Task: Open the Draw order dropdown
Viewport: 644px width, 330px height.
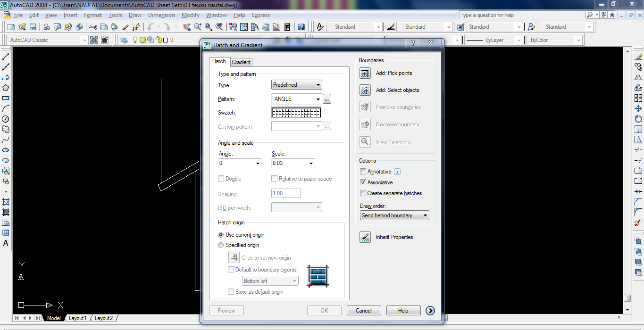Action: coord(394,215)
